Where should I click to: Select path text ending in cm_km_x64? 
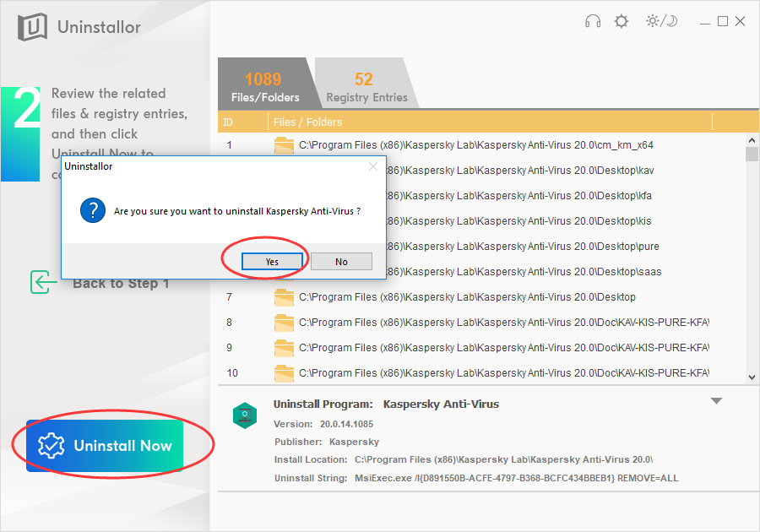click(476, 145)
